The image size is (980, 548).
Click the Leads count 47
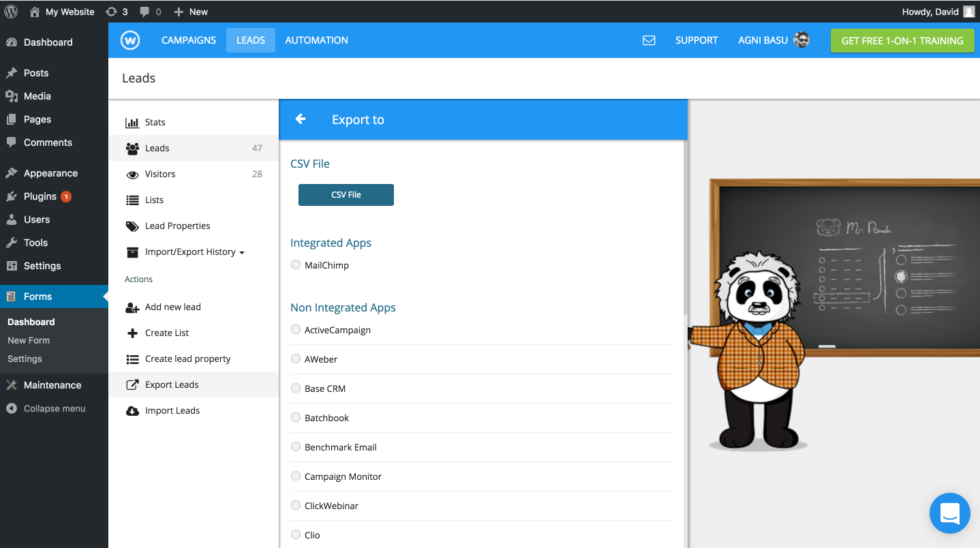(257, 148)
